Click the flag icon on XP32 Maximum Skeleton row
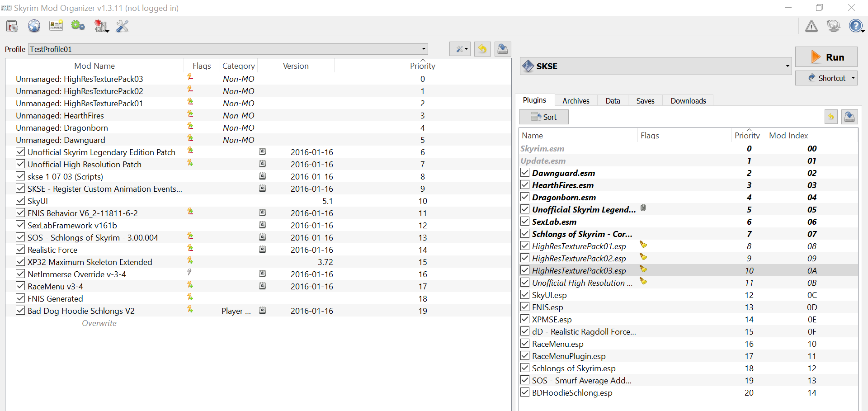This screenshot has height=411, width=868. (x=190, y=260)
